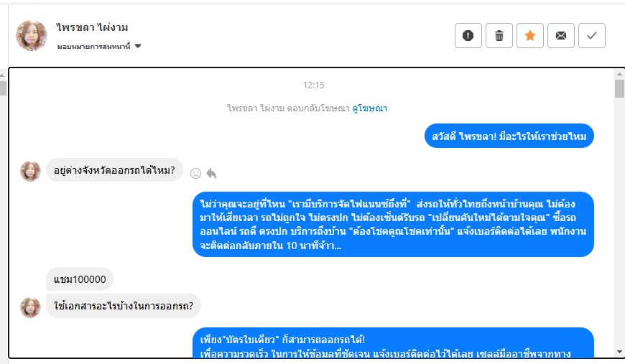The height and width of the screenshot is (364, 625).
Task: Mark conversation unread with envelope icon
Action: click(561, 35)
